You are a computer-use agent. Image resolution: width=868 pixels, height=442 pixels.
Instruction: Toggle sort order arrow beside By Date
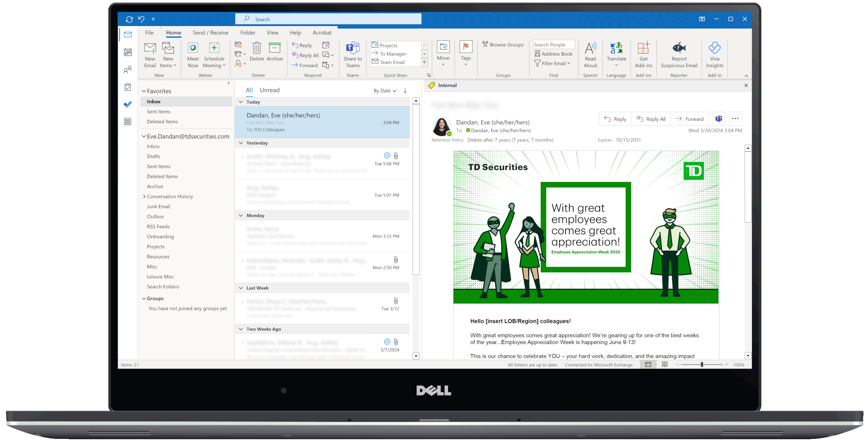click(405, 91)
